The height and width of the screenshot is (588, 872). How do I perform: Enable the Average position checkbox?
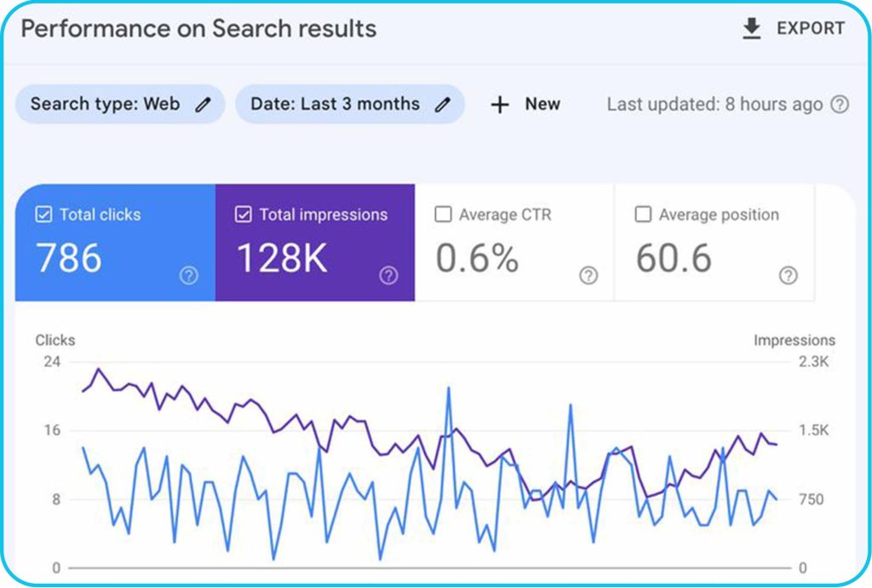click(x=643, y=215)
